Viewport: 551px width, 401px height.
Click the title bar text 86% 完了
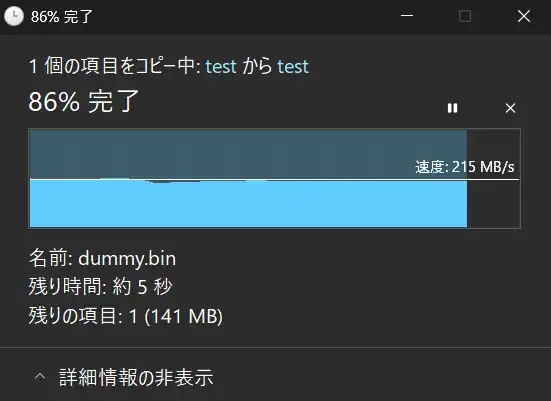[x=61, y=17]
